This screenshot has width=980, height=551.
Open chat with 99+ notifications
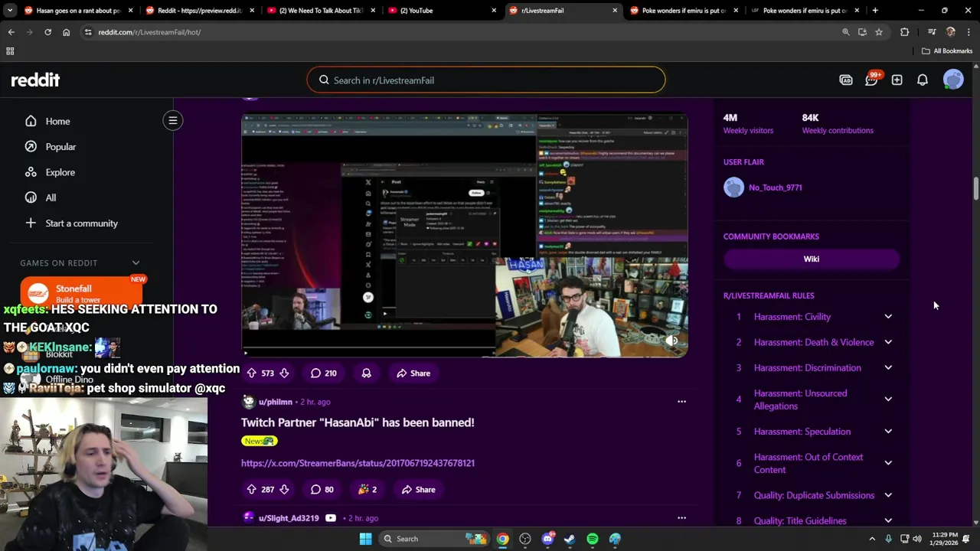pyautogui.click(x=871, y=80)
